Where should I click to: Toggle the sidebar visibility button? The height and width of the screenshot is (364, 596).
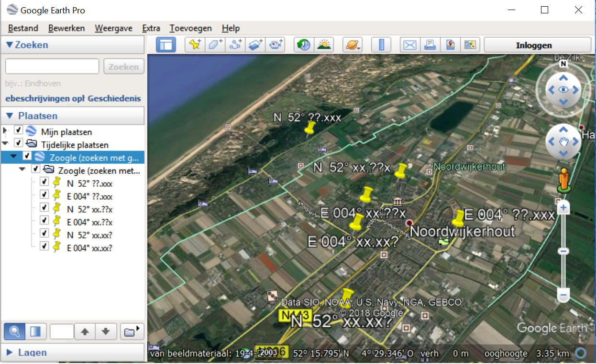tap(166, 45)
